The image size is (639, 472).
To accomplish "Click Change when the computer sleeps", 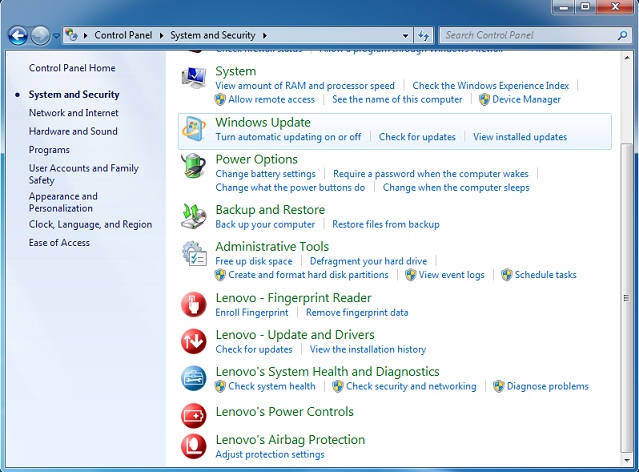I will 456,187.
